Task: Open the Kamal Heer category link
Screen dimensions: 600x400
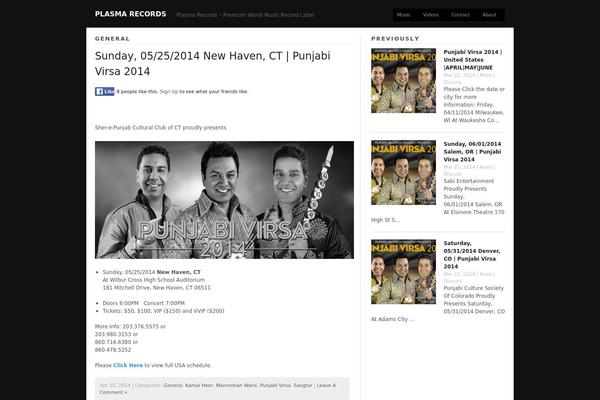Action: point(199,385)
